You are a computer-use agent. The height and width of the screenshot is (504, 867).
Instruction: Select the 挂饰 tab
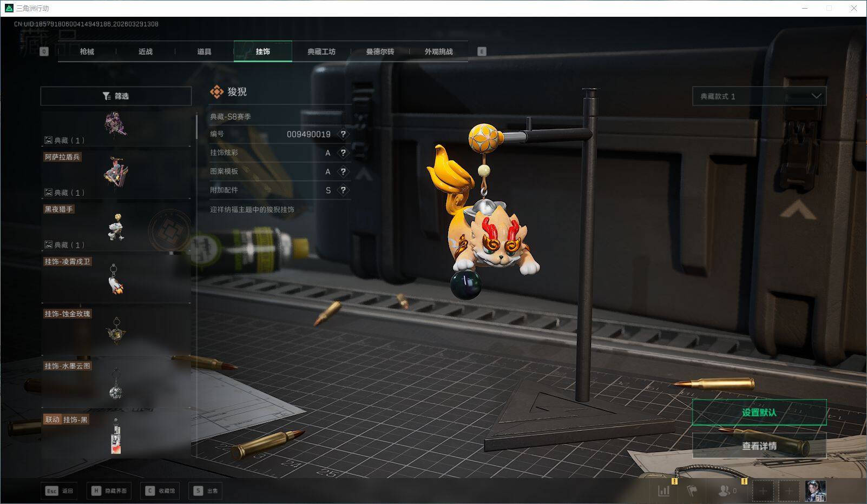tap(263, 51)
